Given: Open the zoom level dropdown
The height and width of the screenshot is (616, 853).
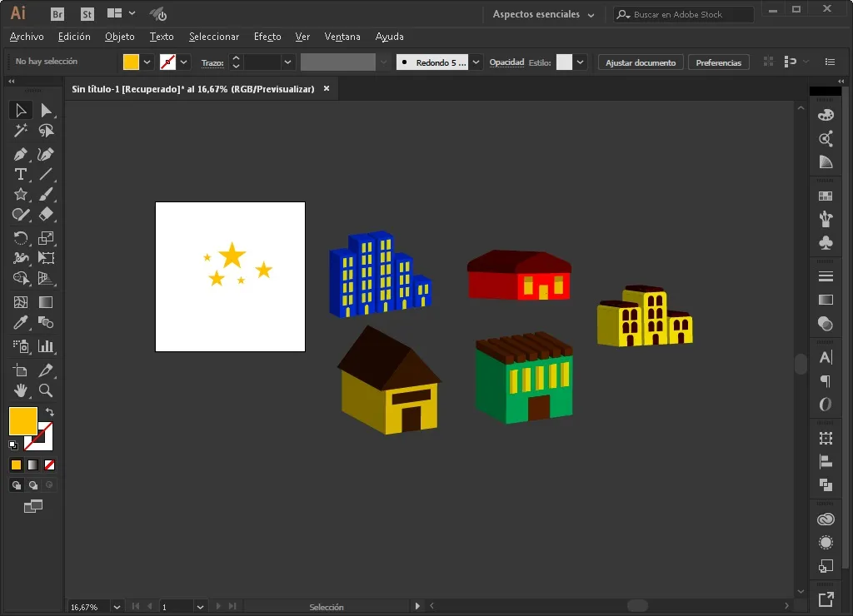Looking at the screenshot, I should click(117, 607).
